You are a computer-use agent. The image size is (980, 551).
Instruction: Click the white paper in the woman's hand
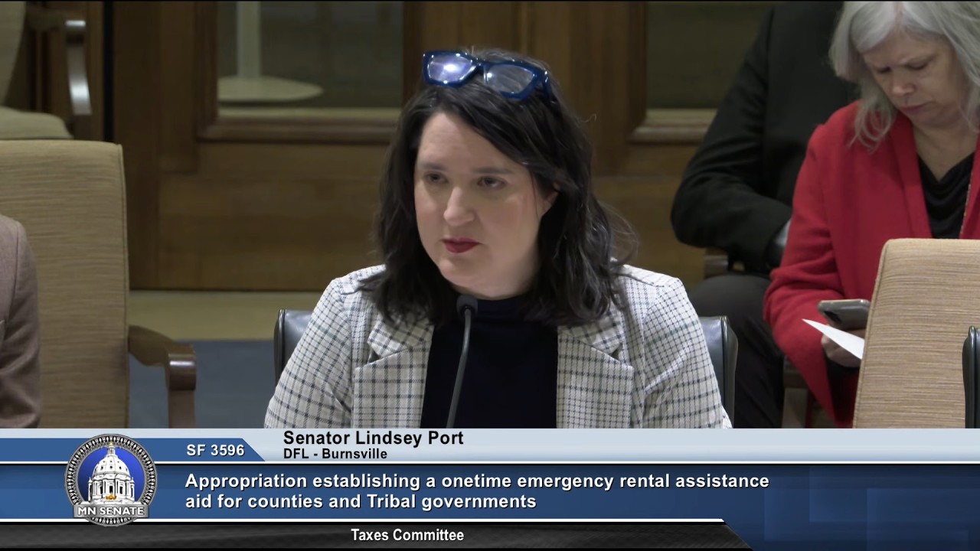pyautogui.click(x=835, y=337)
